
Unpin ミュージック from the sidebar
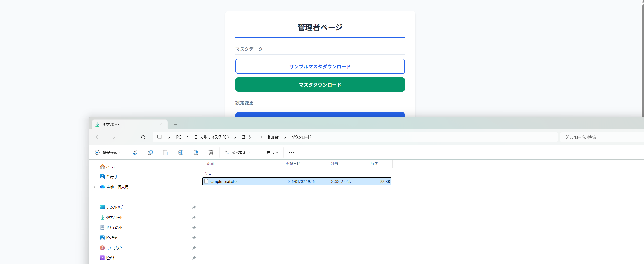[194, 248]
